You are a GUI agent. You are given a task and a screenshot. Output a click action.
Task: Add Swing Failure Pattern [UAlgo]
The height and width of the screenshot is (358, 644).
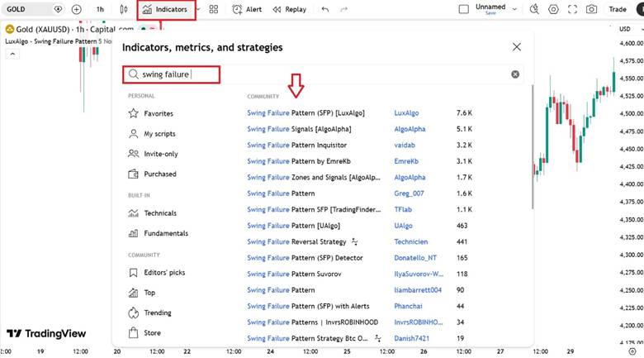[x=293, y=226]
